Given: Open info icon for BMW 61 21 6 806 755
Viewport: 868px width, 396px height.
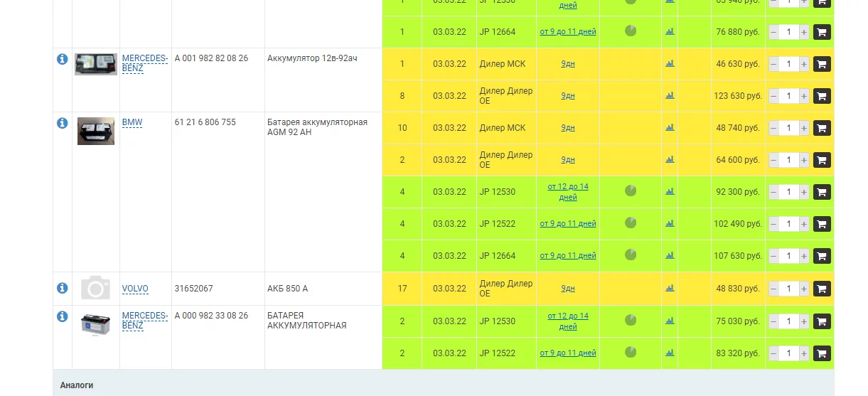Looking at the screenshot, I should pos(63,123).
